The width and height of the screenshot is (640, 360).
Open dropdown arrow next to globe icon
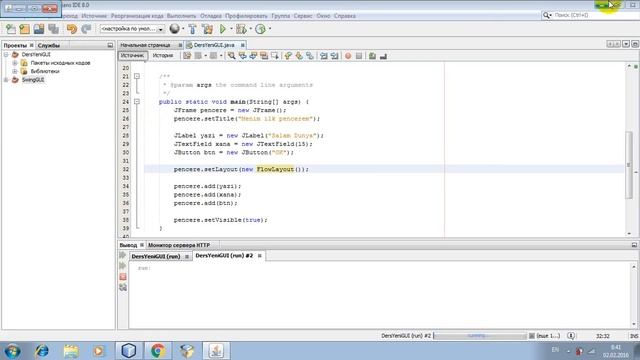(183, 29)
